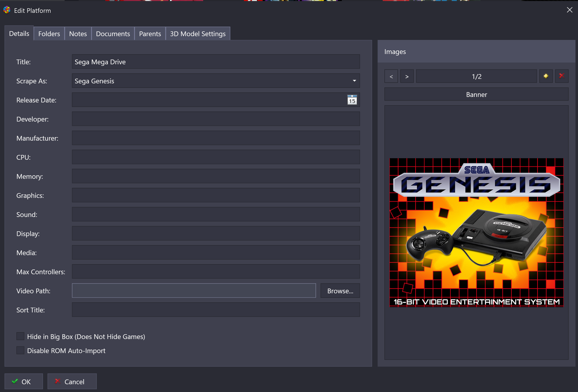The height and width of the screenshot is (392, 578).
Task: Go to the previous image
Action: tap(391, 76)
